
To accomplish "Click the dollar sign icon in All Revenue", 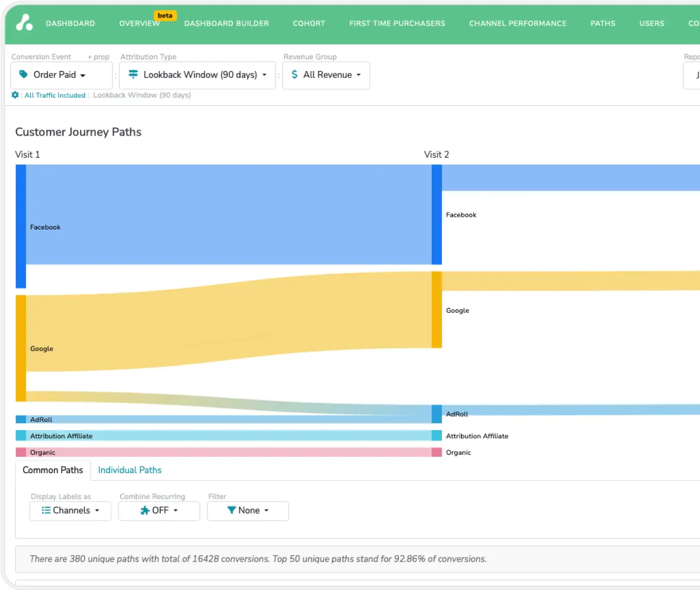I will [x=295, y=74].
